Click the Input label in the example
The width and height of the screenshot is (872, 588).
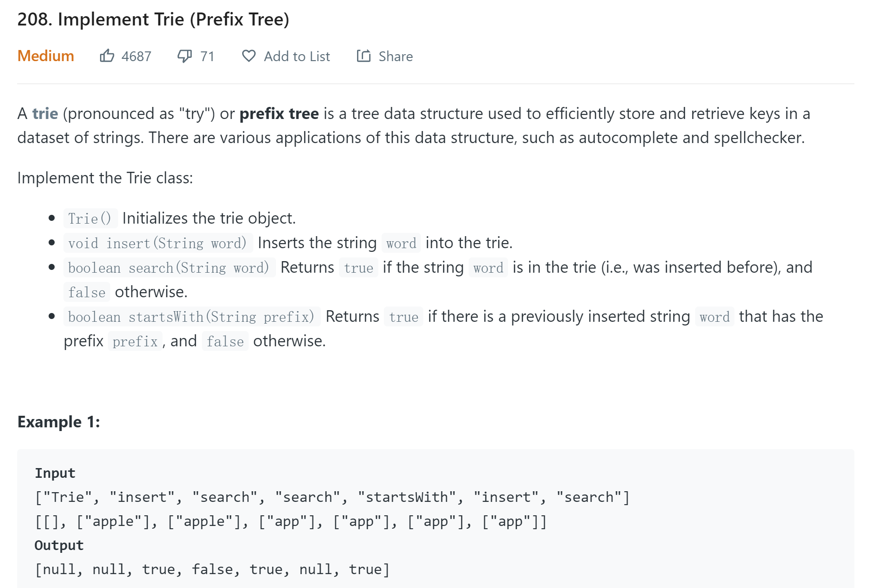point(55,473)
